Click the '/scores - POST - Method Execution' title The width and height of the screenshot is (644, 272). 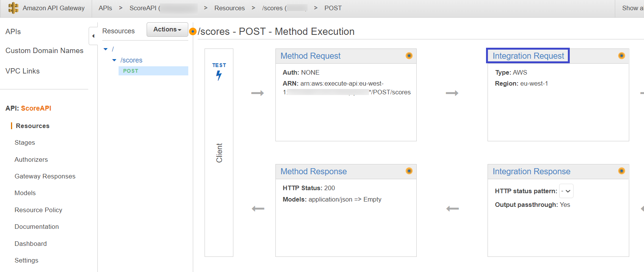276,31
